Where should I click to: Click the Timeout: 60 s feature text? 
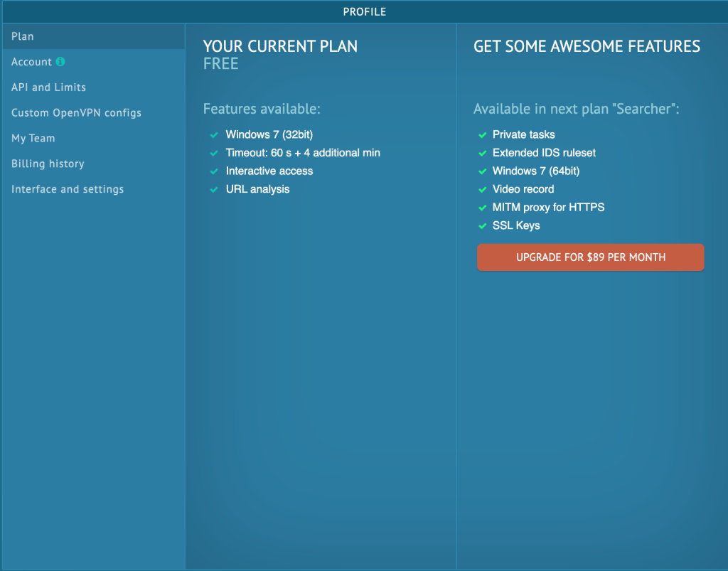pyautogui.click(x=303, y=153)
